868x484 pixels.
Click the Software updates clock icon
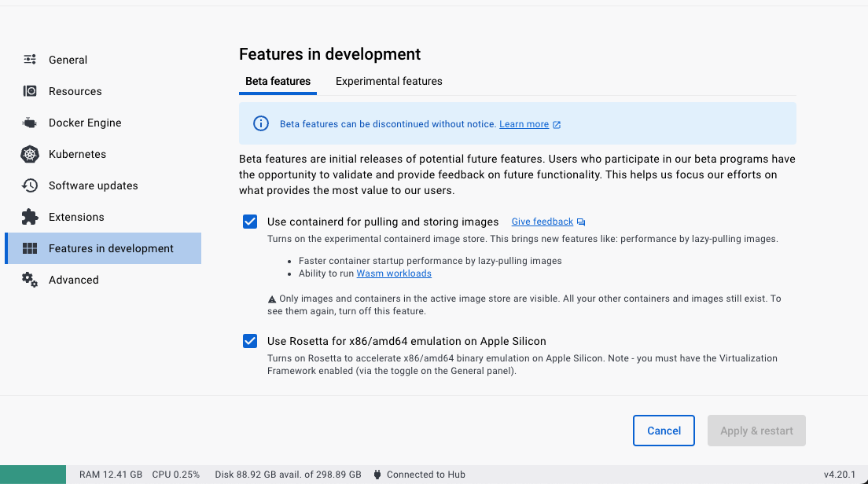(30, 185)
